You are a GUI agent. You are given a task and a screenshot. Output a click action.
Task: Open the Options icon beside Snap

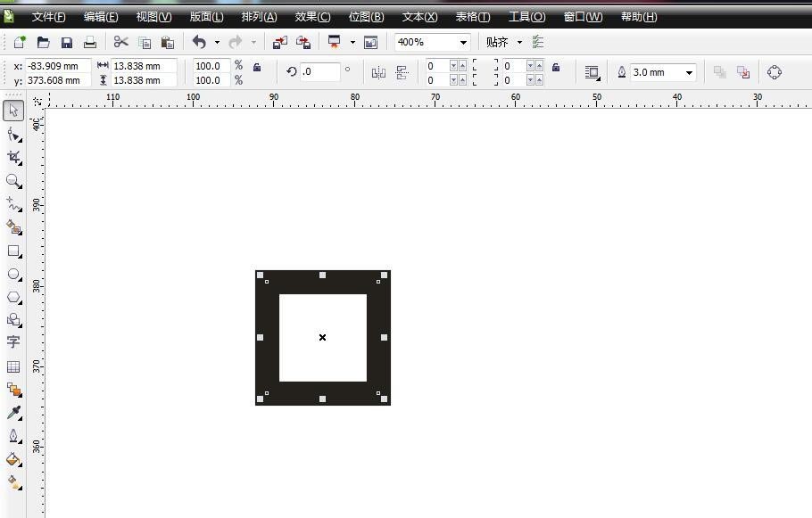(x=538, y=42)
